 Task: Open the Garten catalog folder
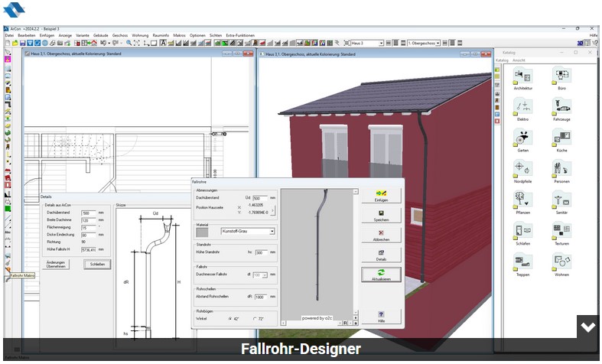(522, 140)
